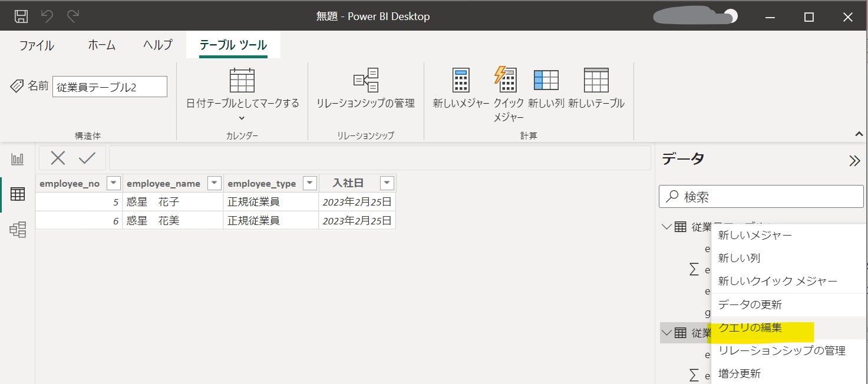This screenshot has height=384, width=868.
Task: Select the テーブル ツール tab
Action: pos(233,45)
